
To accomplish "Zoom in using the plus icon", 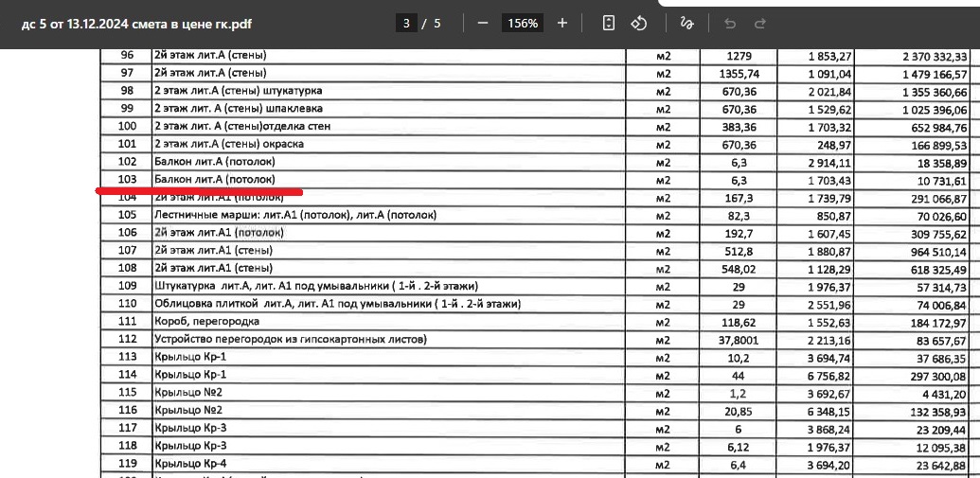I will tap(561, 24).
